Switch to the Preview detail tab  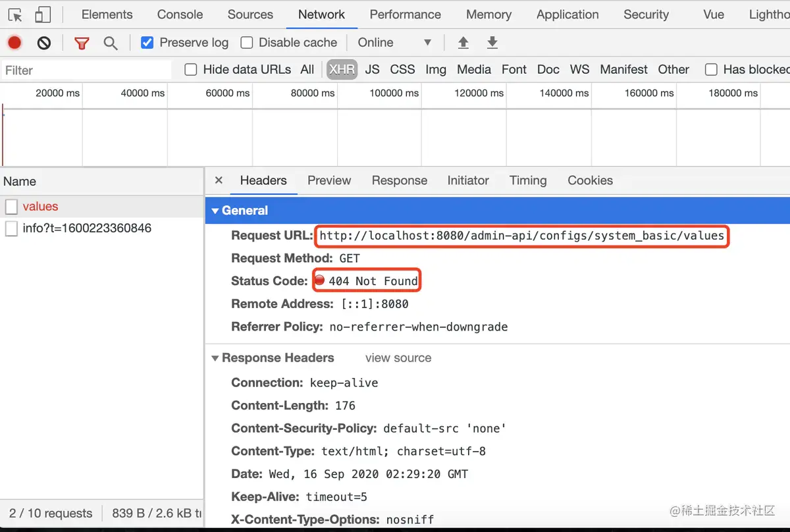pyautogui.click(x=329, y=180)
